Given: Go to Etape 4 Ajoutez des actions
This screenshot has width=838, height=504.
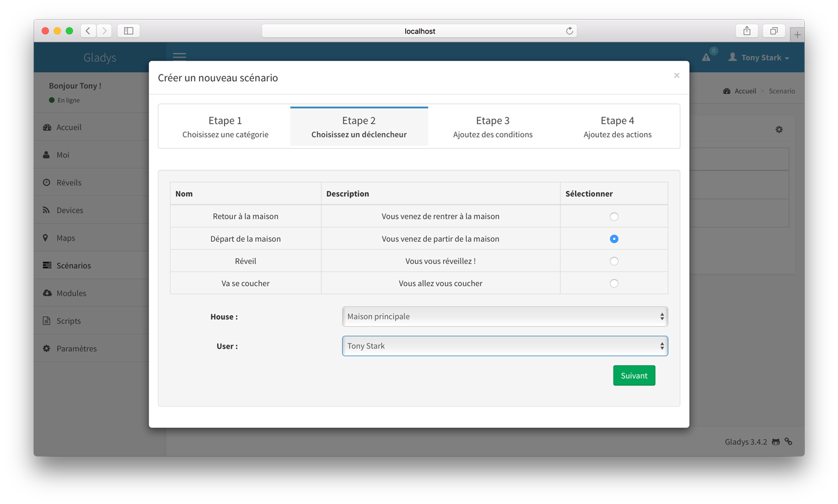Looking at the screenshot, I should (x=618, y=126).
